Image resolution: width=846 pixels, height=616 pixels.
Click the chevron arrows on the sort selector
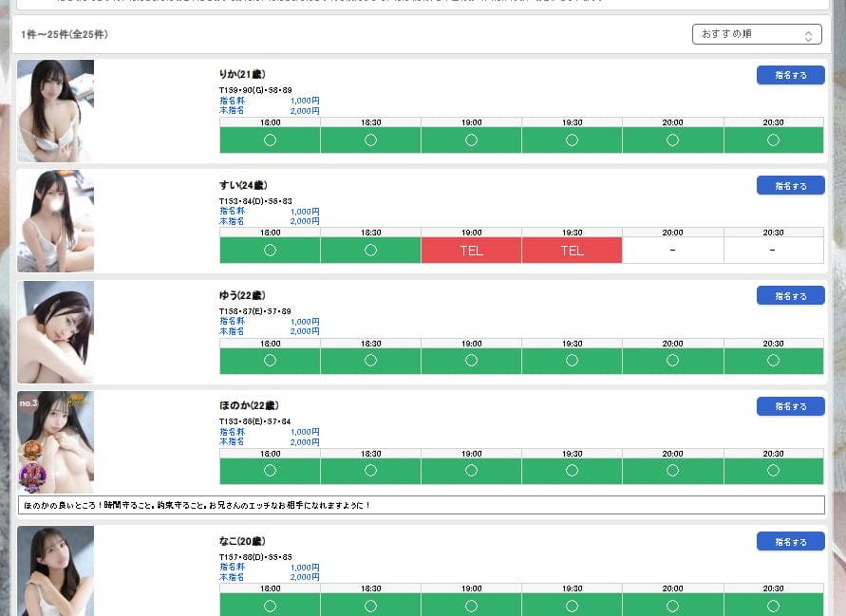[809, 34]
